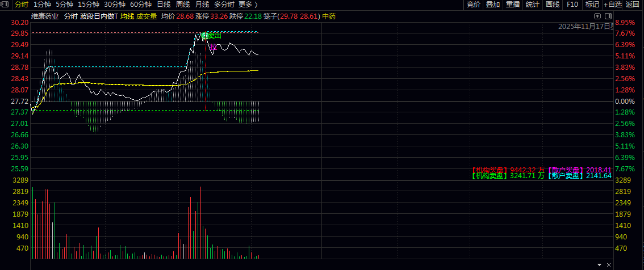
Task: Click the green 卖出 sell signal marker
Action: [211, 36]
